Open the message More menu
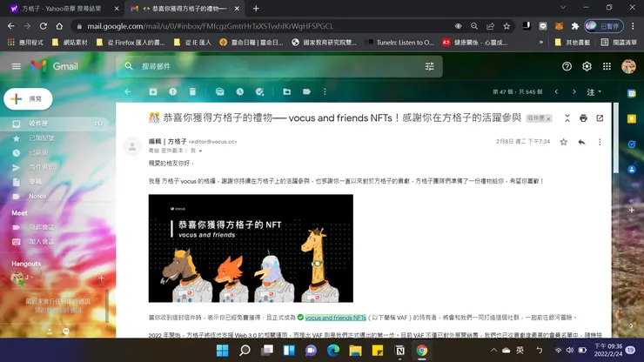This screenshot has width=644, height=362. tap(600, 142)
